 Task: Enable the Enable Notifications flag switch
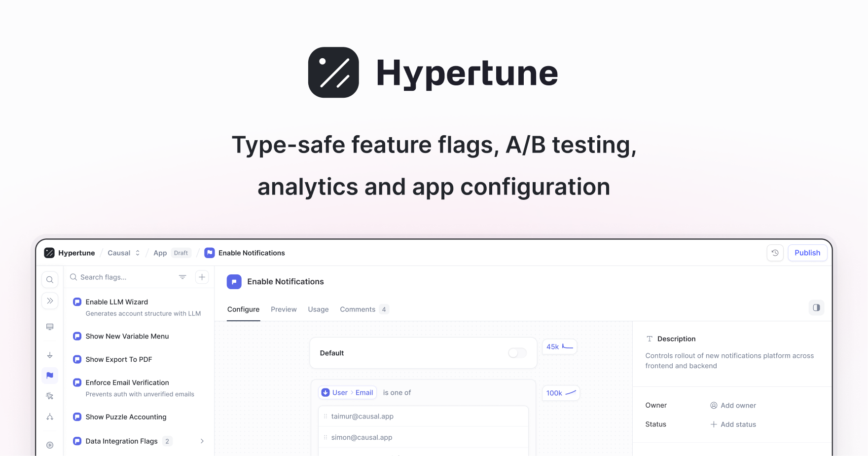coord(517,353)
